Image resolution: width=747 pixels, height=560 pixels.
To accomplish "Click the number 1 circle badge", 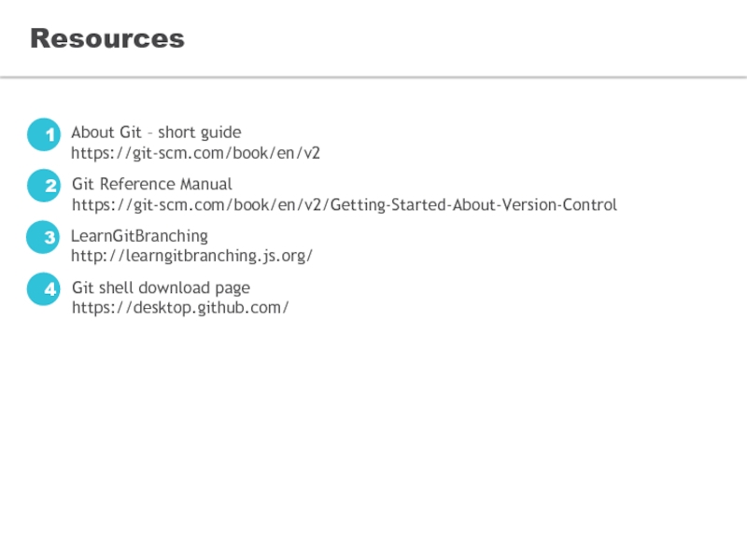I will click(43, 135).
